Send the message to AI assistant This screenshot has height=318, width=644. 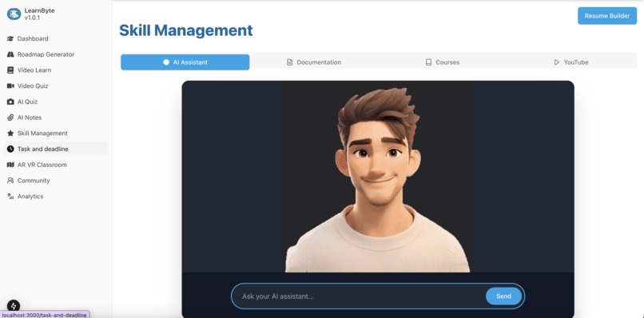tap(503, 296)
